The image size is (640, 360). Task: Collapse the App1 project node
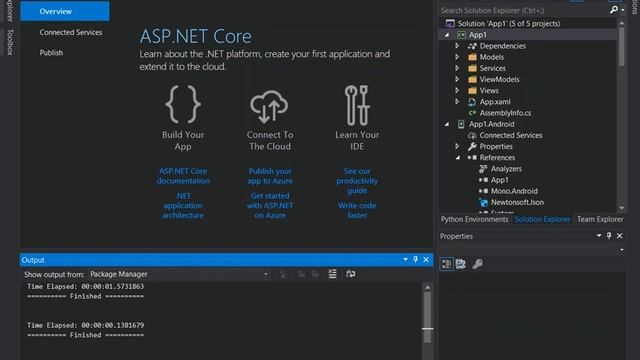coord(447,35)
